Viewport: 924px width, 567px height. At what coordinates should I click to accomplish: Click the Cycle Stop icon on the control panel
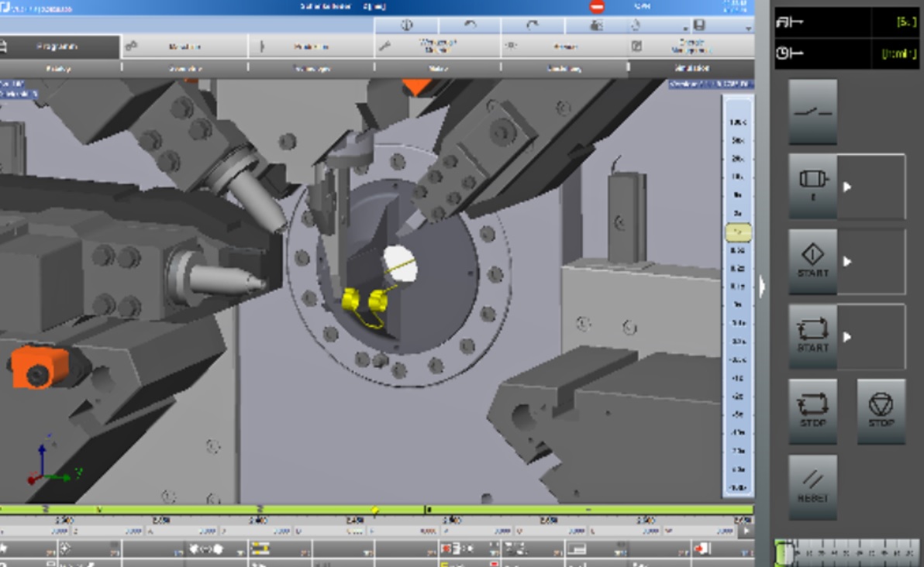812,411
